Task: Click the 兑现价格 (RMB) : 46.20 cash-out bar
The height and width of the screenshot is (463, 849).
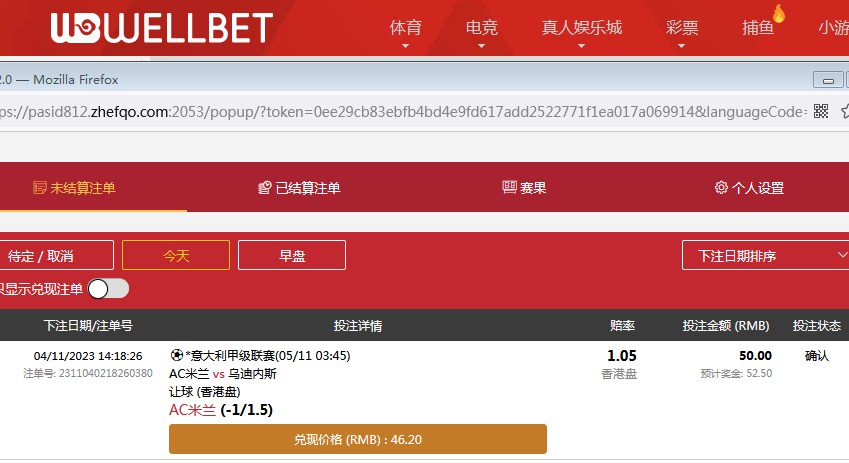Action: pos(358,439)
